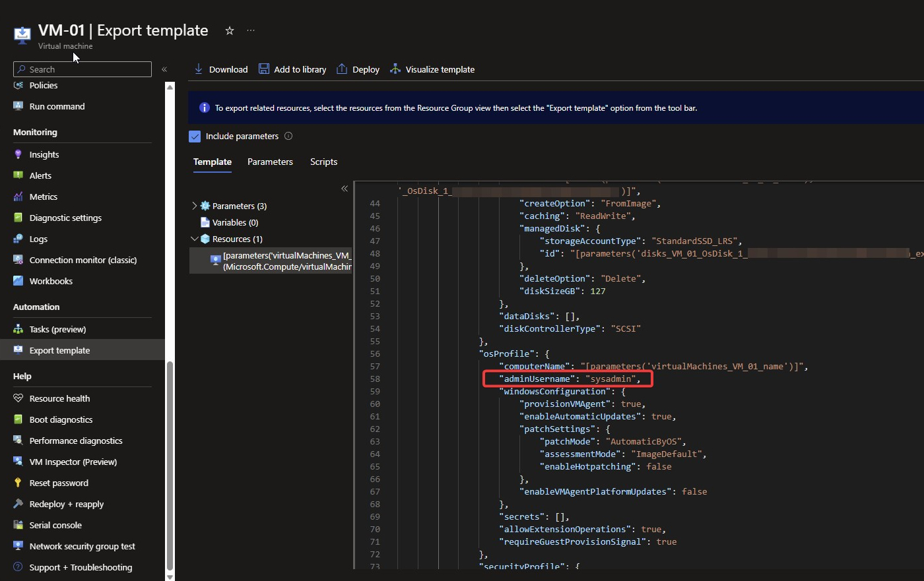Go to Diagnostic settings
This screenshot has height=581, width=924.
click(x=65, y=218)
